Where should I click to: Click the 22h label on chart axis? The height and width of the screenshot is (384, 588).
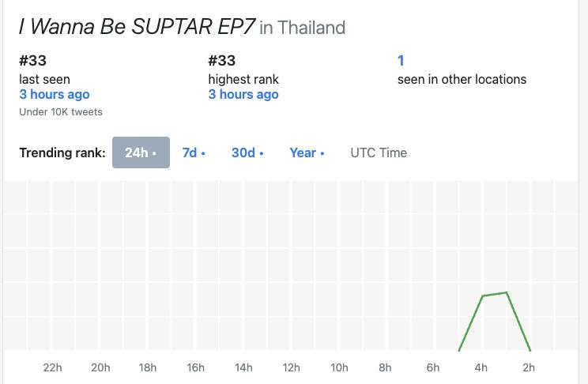(52, 367)
